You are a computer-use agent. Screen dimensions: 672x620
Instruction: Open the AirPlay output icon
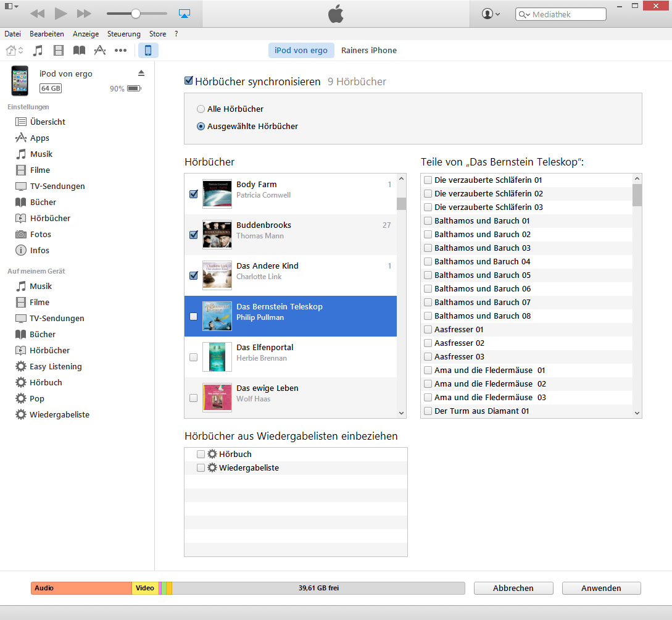[185, 14]
